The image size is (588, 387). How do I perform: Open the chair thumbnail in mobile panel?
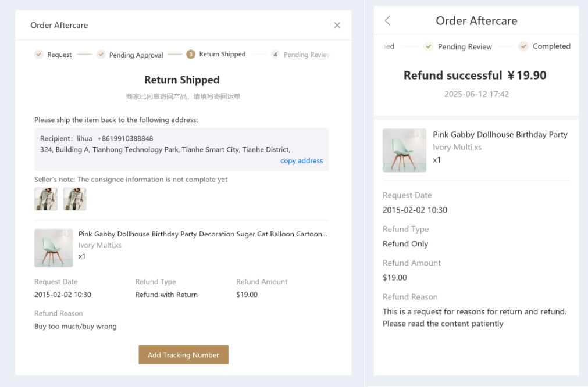coord(404,150)
